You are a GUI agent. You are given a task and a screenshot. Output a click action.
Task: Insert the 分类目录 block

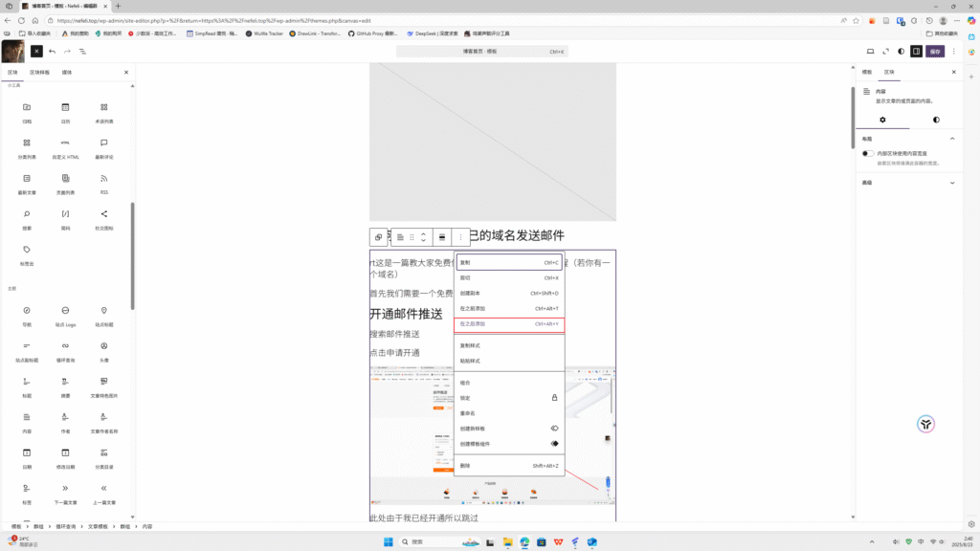103,458
